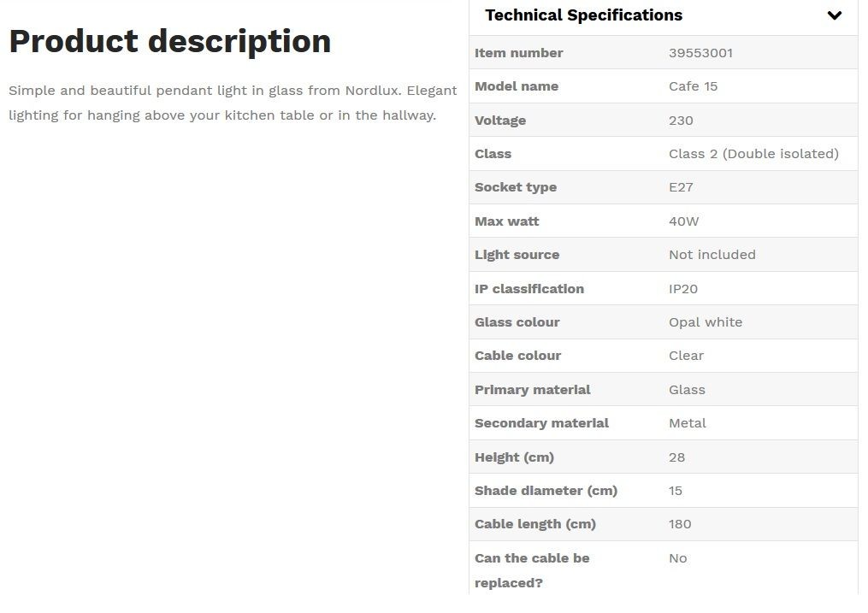Screen dimensions: 868x613
Task: Collapse the Technical Specifications chevron arrow
Action: tap(835, 15)
